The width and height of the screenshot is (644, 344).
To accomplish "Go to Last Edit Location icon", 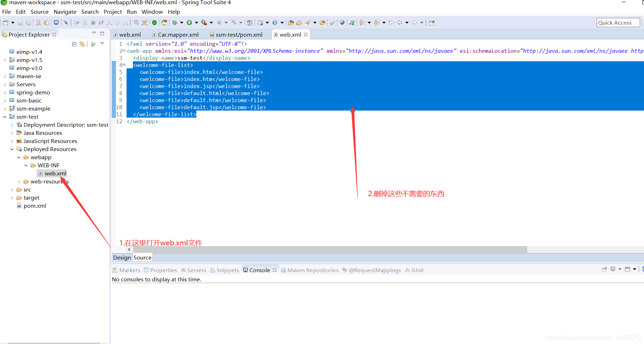I will (391, 23).
